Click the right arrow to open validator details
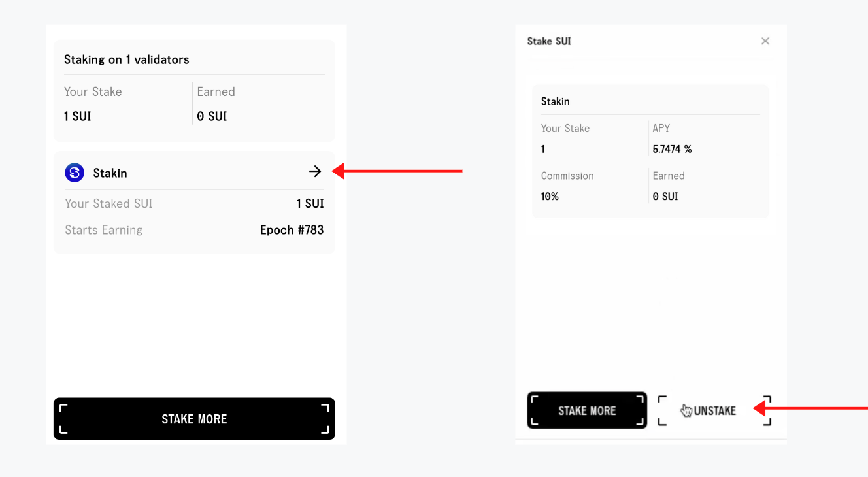The width and height of the screenshot is (868, 477). tap(315, 171)
